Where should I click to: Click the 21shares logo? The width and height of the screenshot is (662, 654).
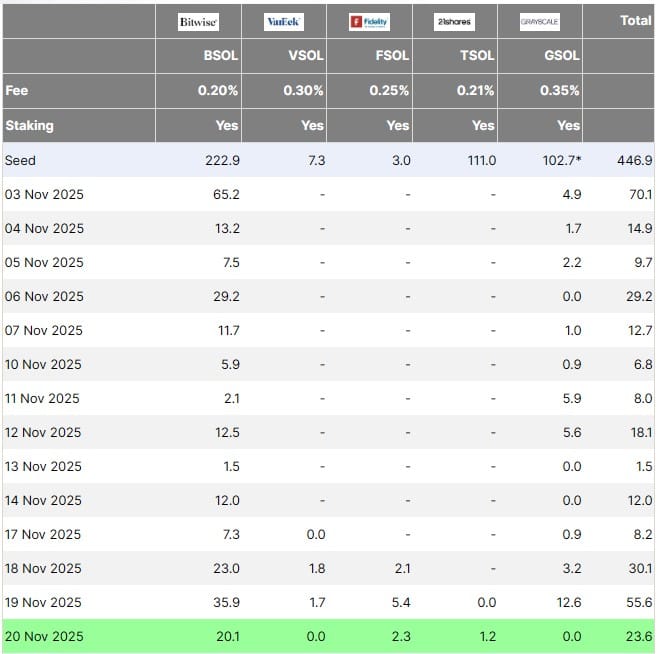point(455,22)
